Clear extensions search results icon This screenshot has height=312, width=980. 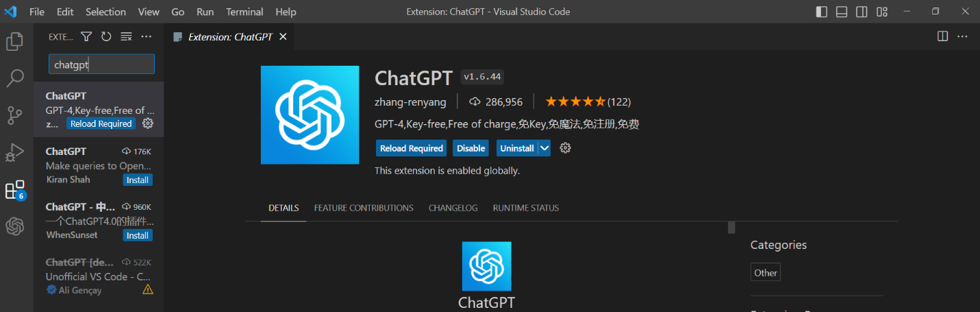pos(126,36)
